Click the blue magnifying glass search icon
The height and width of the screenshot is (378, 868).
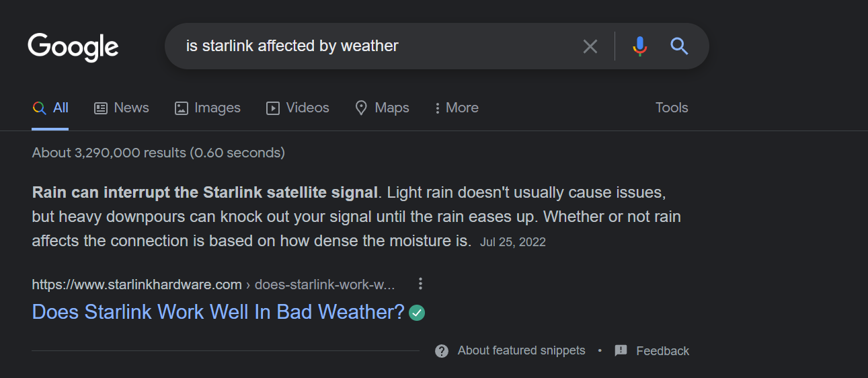coord(680,46)
